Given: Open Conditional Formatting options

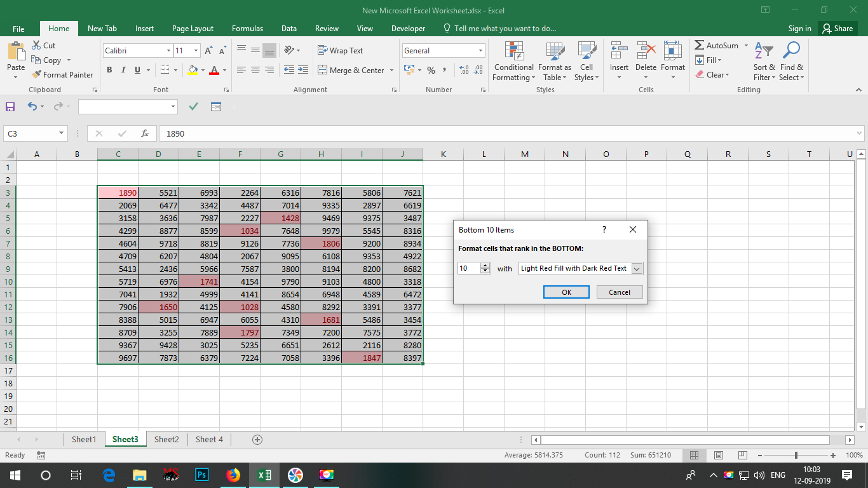Looking at the screenshot, I should [513, 60].
